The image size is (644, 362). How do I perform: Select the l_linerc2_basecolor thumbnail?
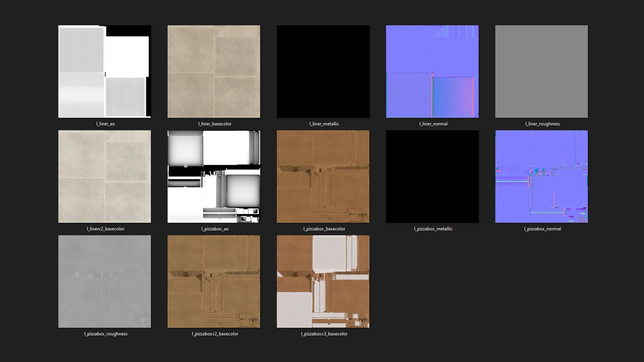[104, 176]
